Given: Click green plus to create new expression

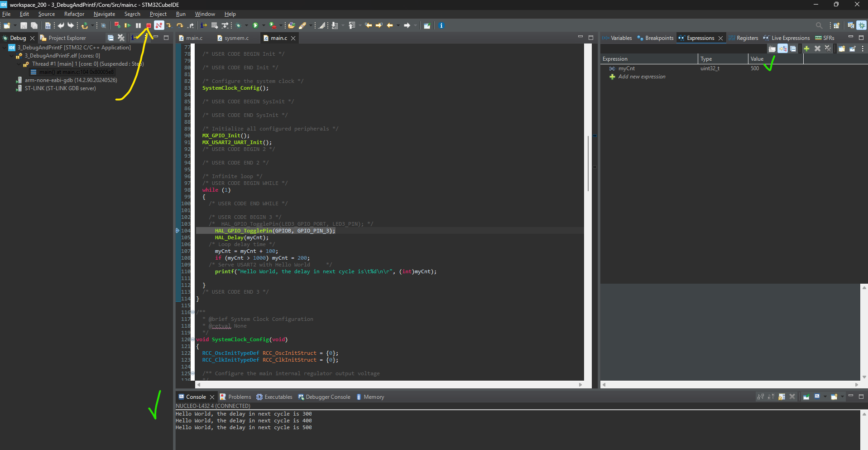Looking at the screenshot, I should pos(806,48).
